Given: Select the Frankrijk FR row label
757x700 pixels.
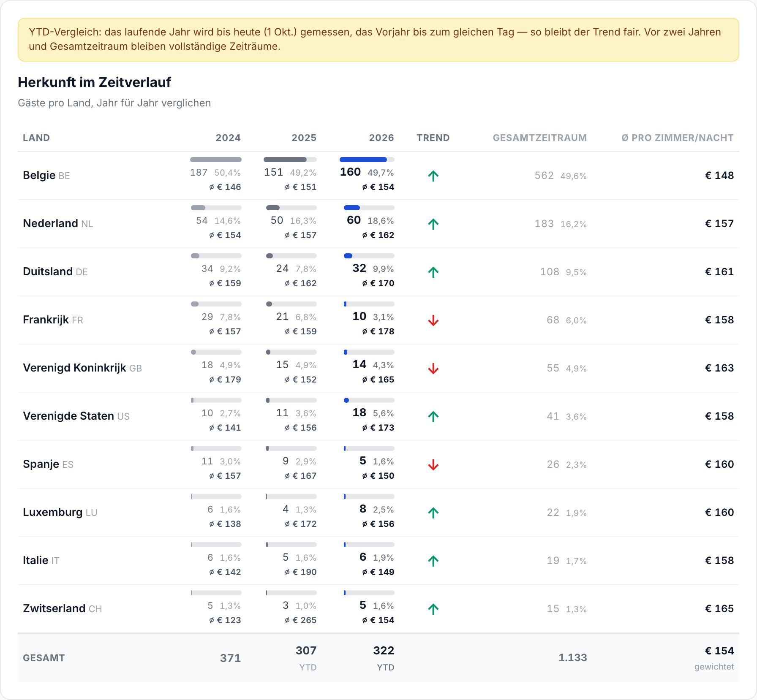Looking at the screenshot, I should tap(53, 320).
